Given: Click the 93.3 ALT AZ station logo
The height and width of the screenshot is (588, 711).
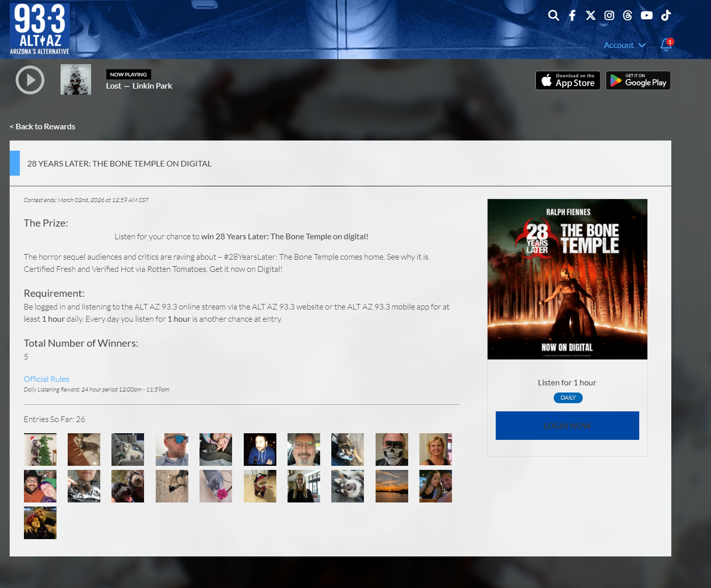Looking at the screenshot, I should click(40, 29).
